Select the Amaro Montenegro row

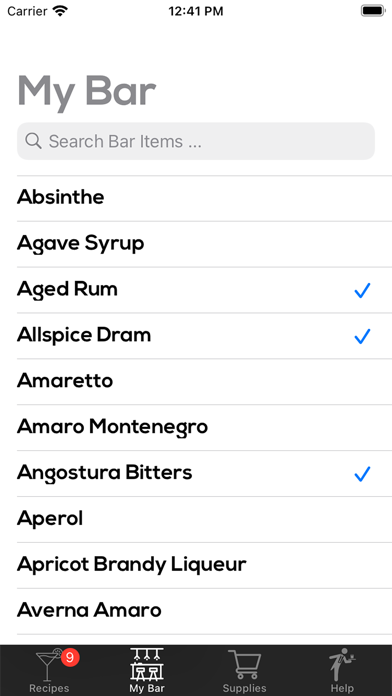(x=204, y=427)
